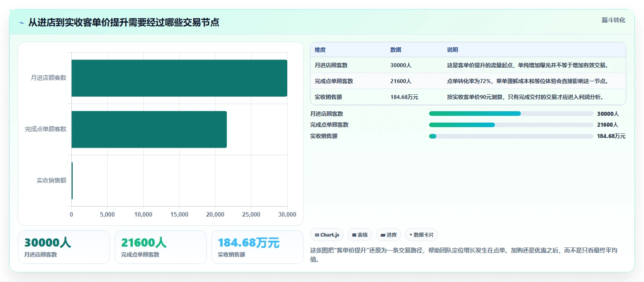
Task: Click the 实收销售额 progress bar
Action: [x=511, y=136]
